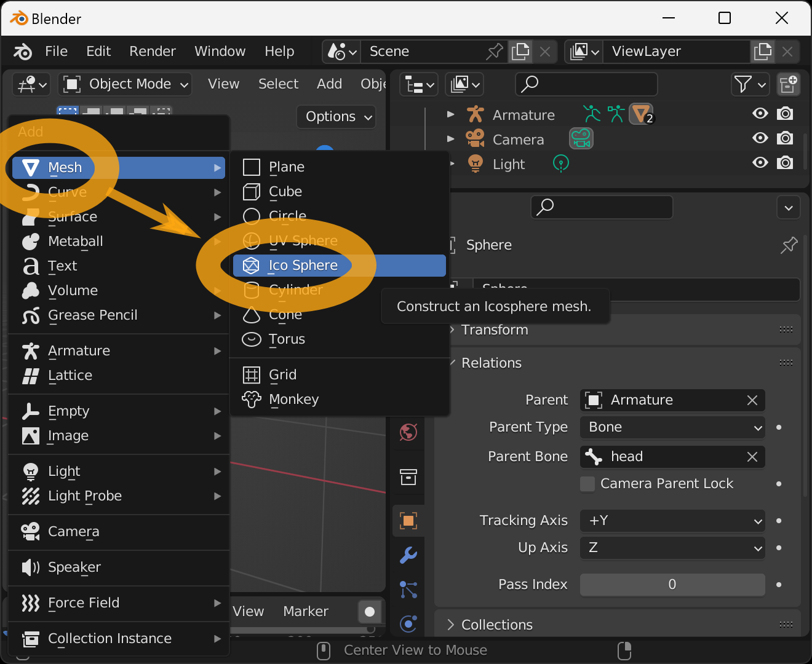The height and width of the screenshot is (664, 812).
Task: Open the Object Mode dropdown
Action: tap(125, 84)
